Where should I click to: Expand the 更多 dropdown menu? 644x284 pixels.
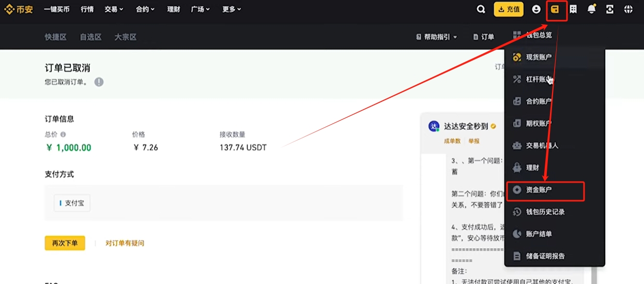(x=232, y=9)
